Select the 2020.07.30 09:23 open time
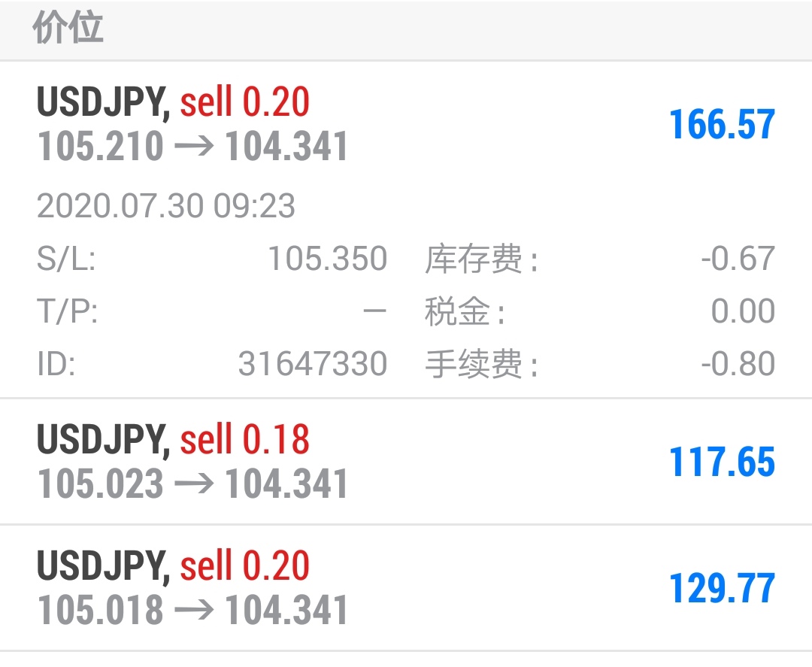Viewport: 812px width, 667px height. 166,206
